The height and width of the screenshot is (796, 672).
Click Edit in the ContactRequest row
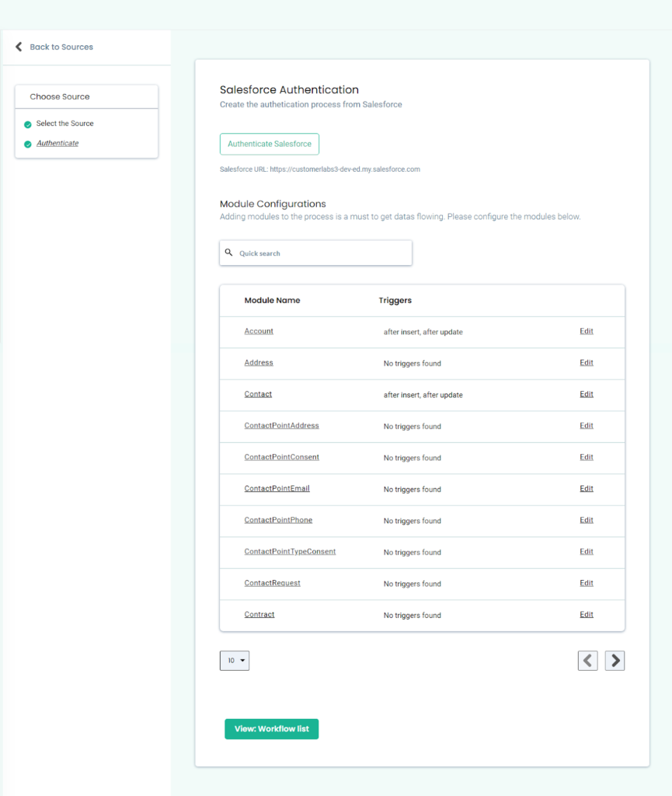(x=587, y=583)
